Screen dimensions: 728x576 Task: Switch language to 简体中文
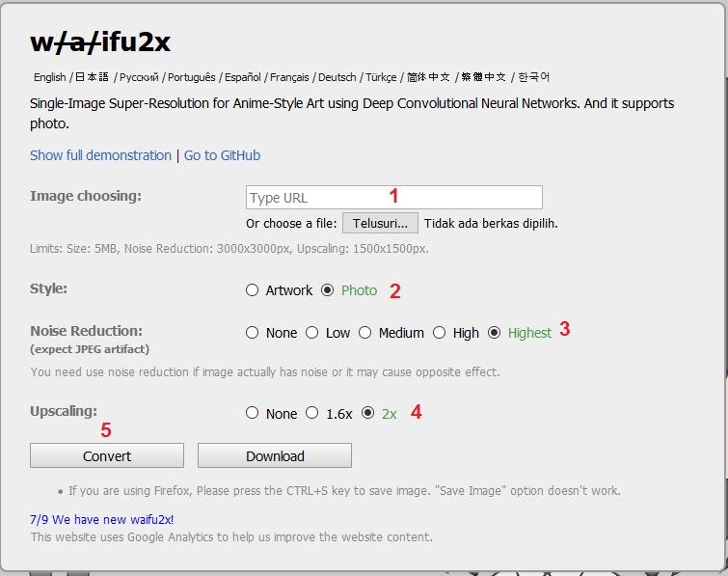pyautogui.click(x=428, y=77)
